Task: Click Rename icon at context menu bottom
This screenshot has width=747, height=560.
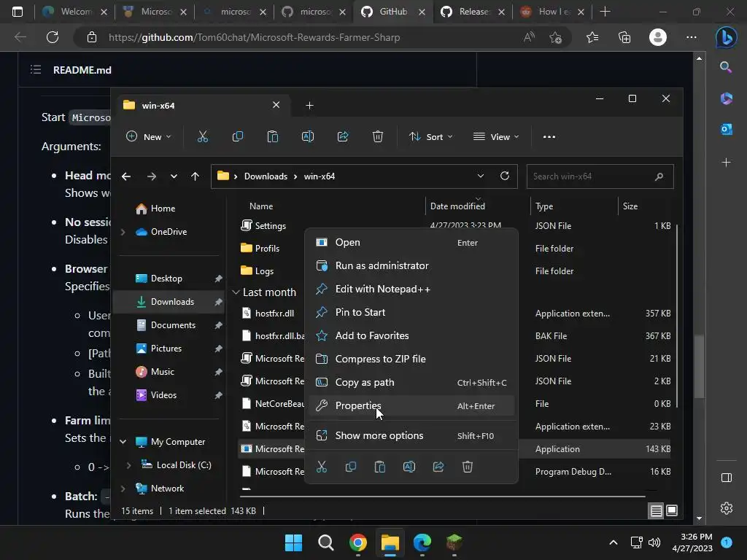Action: coord(409,467)
